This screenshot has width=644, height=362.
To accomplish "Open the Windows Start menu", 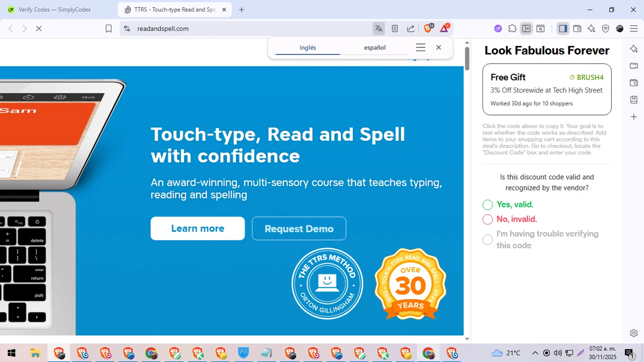I will point(12,353).
